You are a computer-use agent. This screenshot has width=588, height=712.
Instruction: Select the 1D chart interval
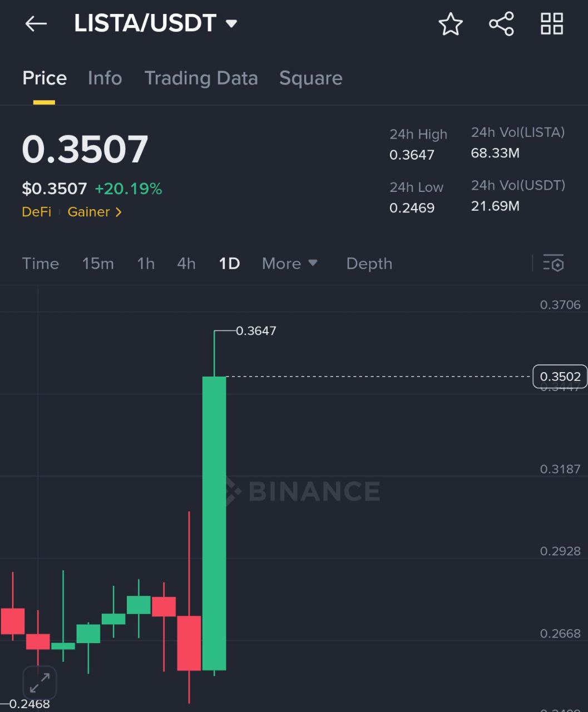pyautogui.click(x=229, y=263)
